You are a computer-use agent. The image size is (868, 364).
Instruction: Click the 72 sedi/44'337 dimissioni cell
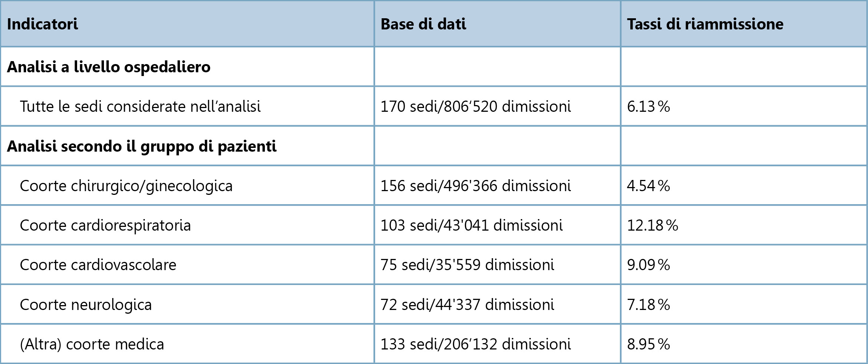pyautogui.click(x=467, y=305)
